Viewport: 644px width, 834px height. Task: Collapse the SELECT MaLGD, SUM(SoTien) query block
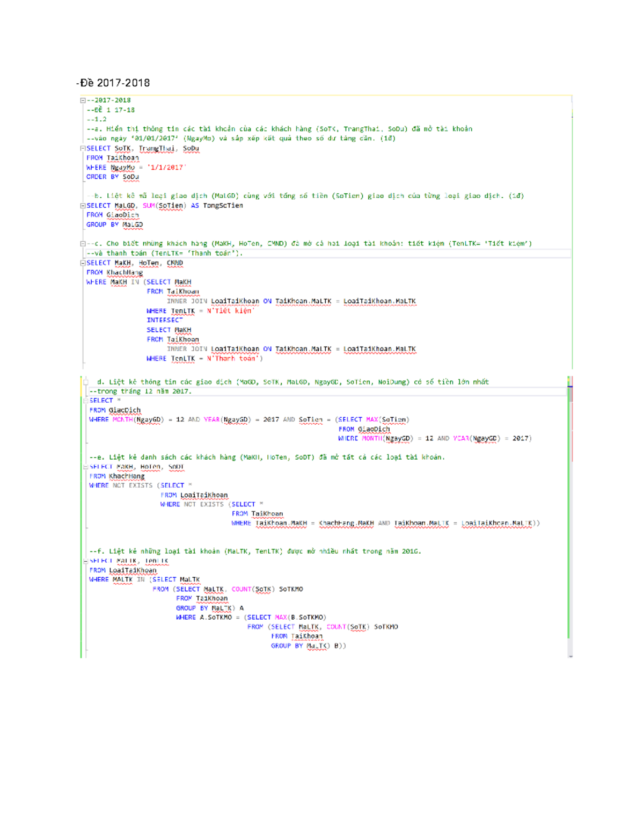pyautogui.click(x=82, y=205)
